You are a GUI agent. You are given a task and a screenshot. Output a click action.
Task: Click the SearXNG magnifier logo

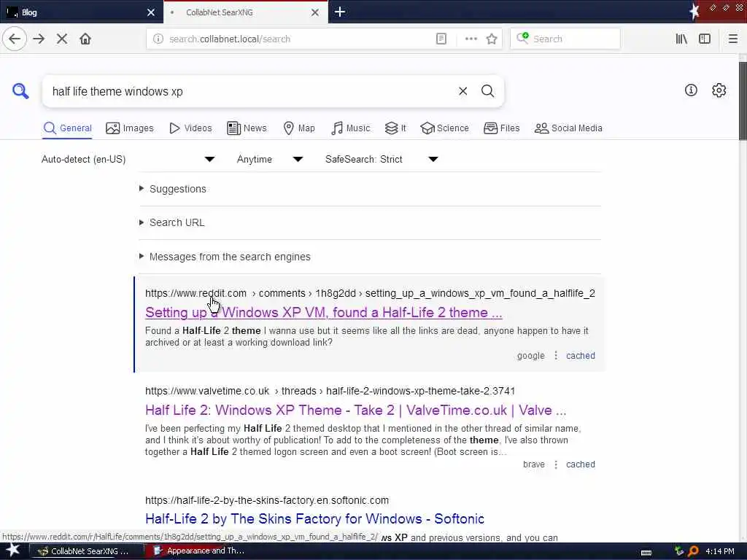click(x=20, y=90)
